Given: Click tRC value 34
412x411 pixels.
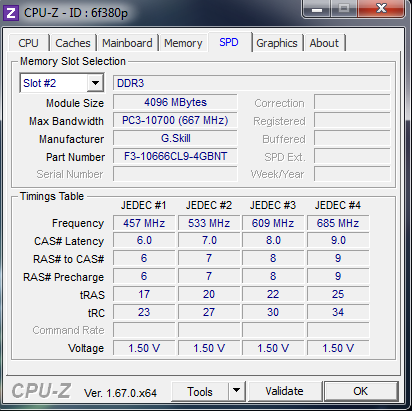Looking at the screenshot, I should pyautogui.click(x=338, y=312).
